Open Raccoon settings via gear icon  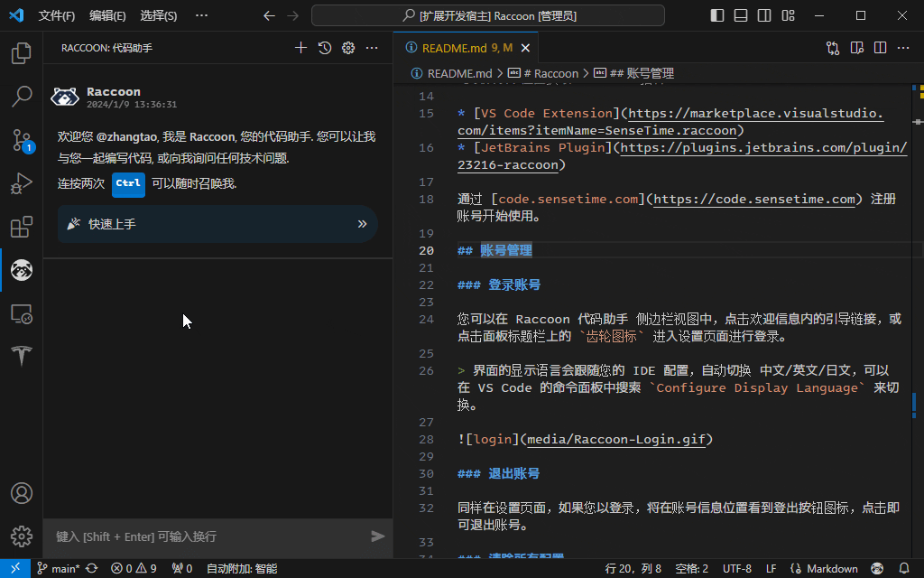pos(348,48)
